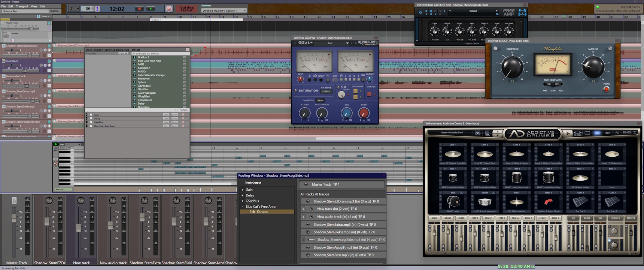Viewport: 644px width, 270px height.
Task: Open the Edit menu
Action: tap(11, 6)
